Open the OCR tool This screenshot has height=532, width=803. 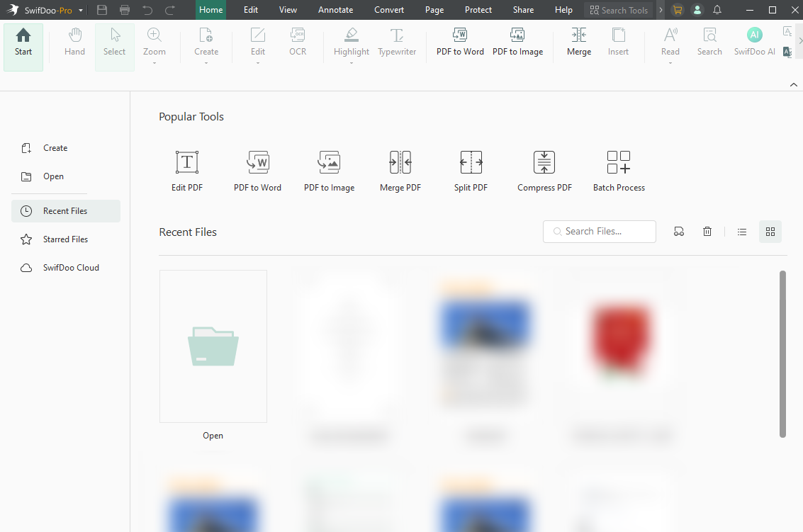297,43
